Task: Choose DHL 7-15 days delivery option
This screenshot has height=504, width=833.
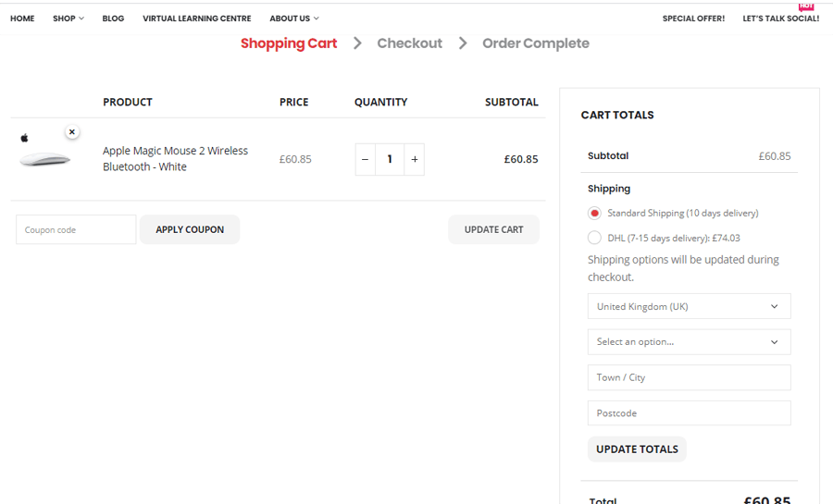Action: 594,238
